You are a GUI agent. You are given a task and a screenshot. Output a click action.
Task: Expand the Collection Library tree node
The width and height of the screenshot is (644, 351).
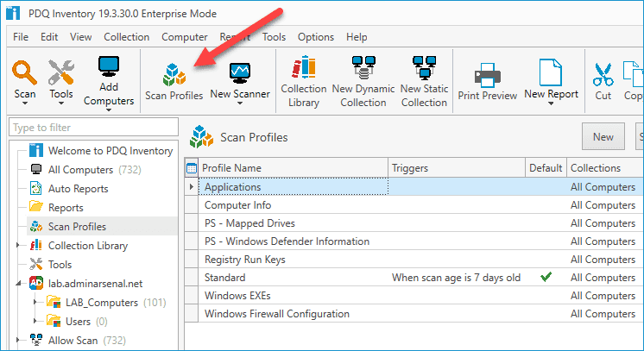pyautogui.click(x=18, y=246)
